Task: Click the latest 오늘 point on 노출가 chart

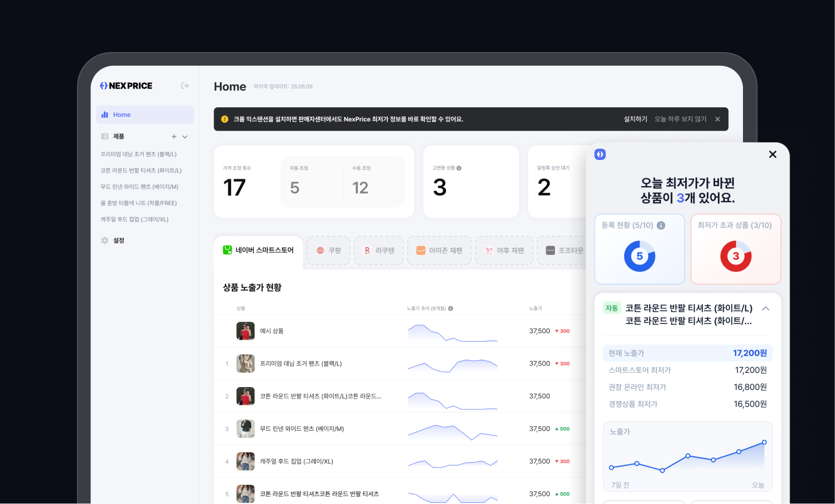Action: [764, 442]
